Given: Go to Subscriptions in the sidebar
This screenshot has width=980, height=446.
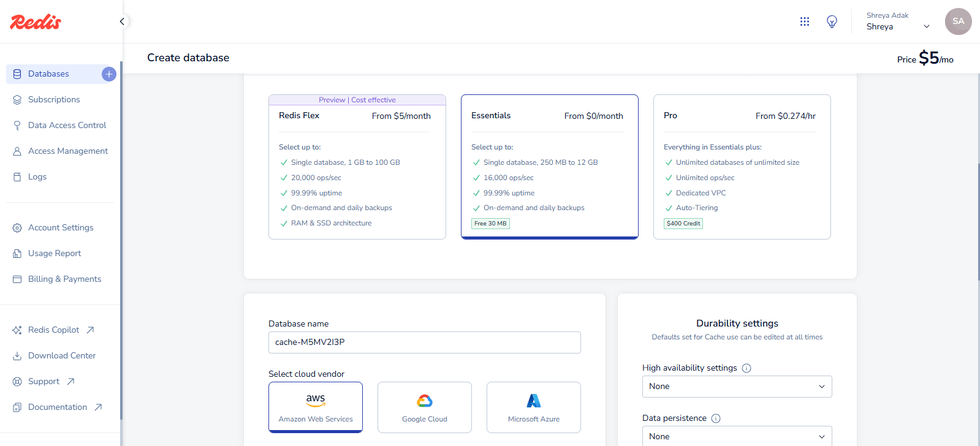Looking at the screenshot, I should [x=54, y=100].
